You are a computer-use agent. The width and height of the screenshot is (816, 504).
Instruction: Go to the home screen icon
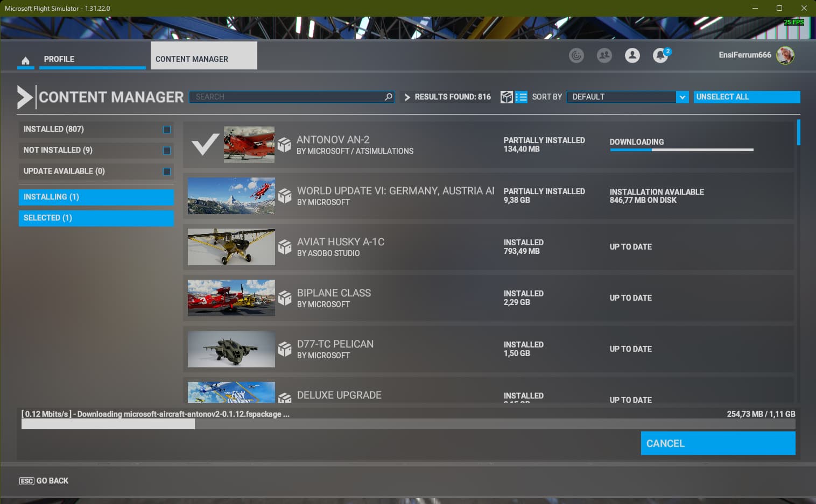coord(25,60)
